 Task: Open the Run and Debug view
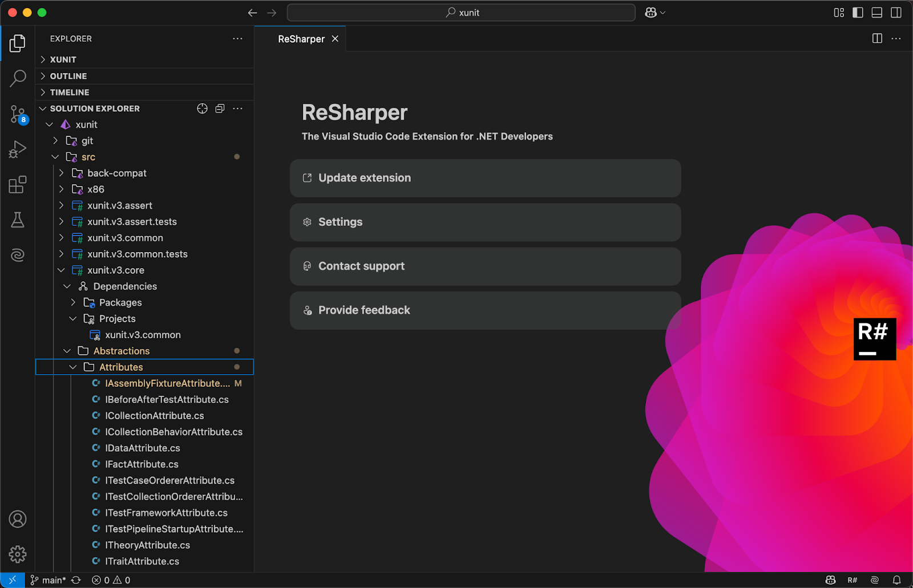pyautogui.click(x=17, y=150)
